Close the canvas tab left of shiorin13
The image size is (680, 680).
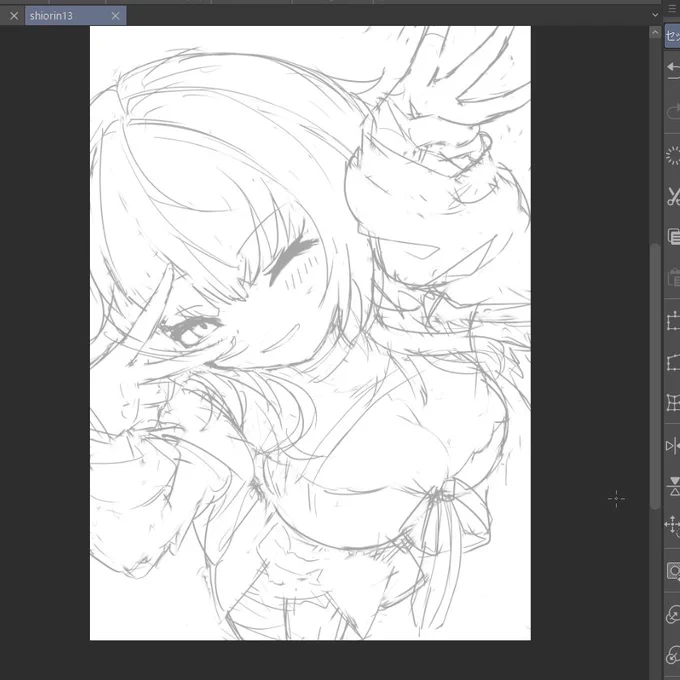14,16
